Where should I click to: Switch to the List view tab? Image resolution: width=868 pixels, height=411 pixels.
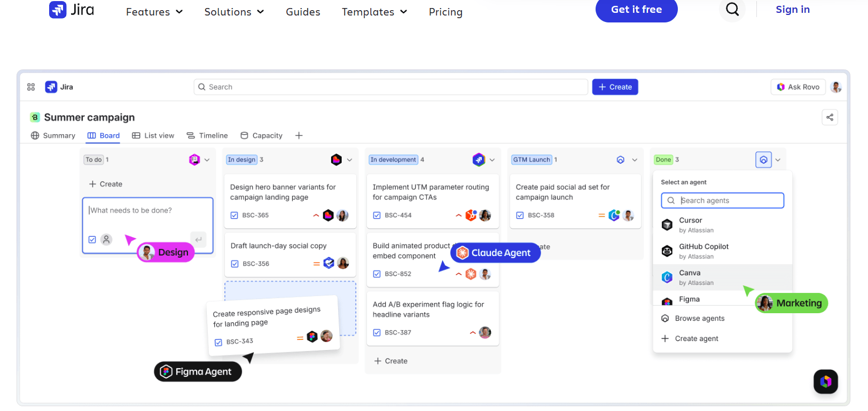[x=153, y=136]
